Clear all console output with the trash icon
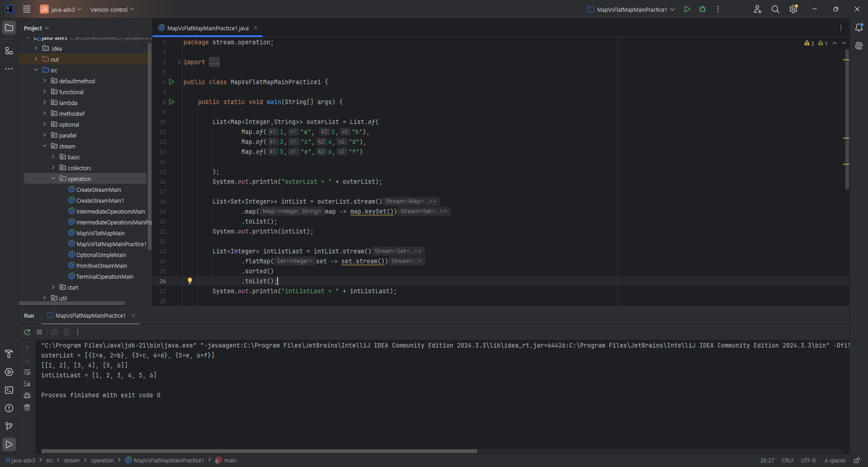The width and height of the screenshot is (868, 467). (27, 407)
